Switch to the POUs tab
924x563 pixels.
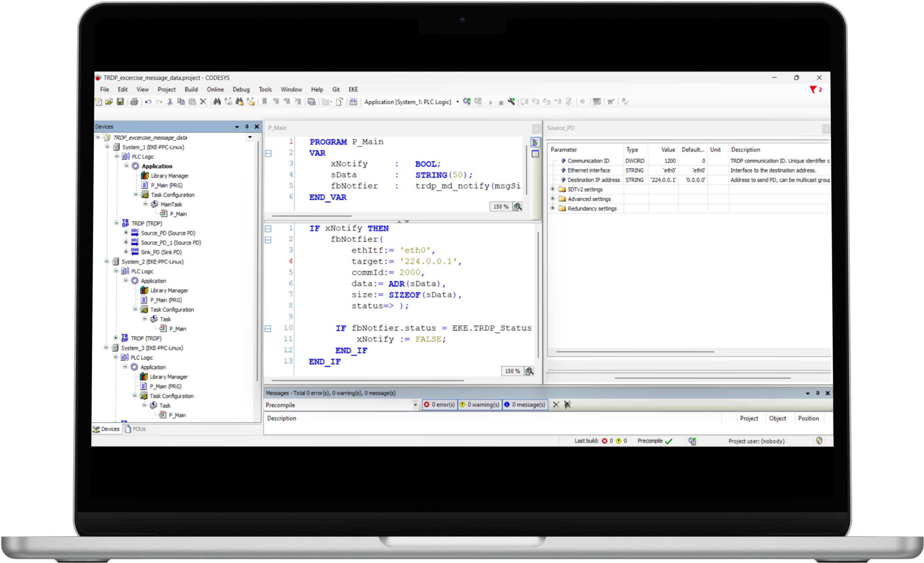pos(135,429)
